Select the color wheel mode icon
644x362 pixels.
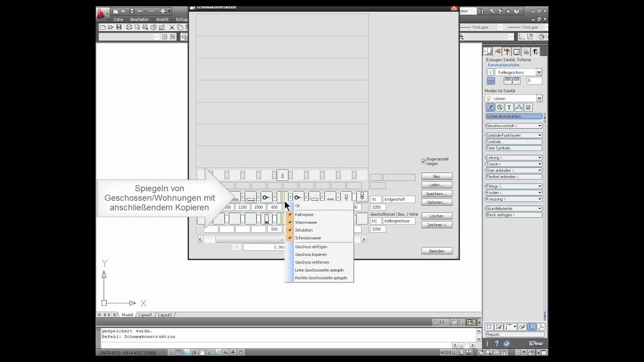(500, 107)
